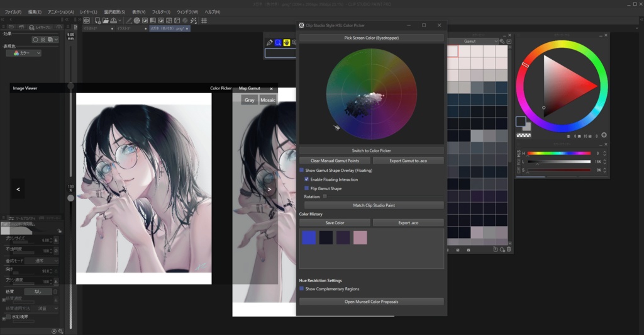This screenshot has width=644, height=335.
Task: Click the magic wand sparkle icon in command bar
Action: pyautogui.click(x=194, y=21)
